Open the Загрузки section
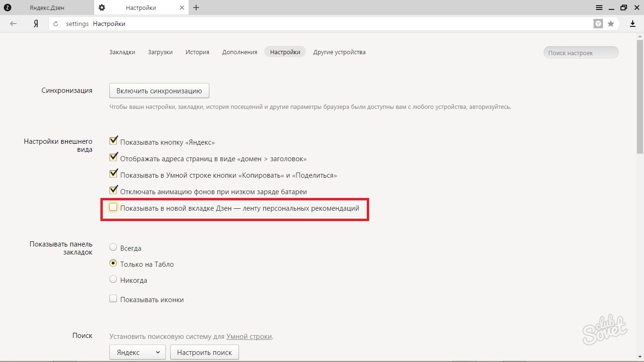Viewport: 644px width, 362px height. click(x=160, y=52)
